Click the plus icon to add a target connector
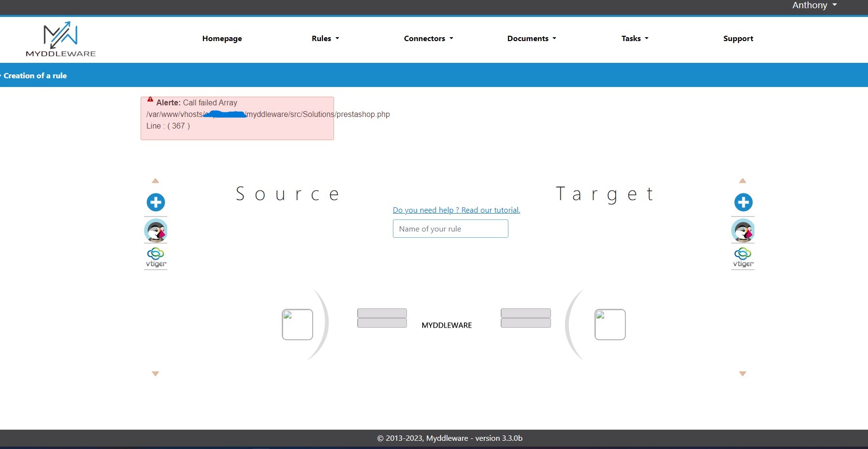 coord(743,202)
